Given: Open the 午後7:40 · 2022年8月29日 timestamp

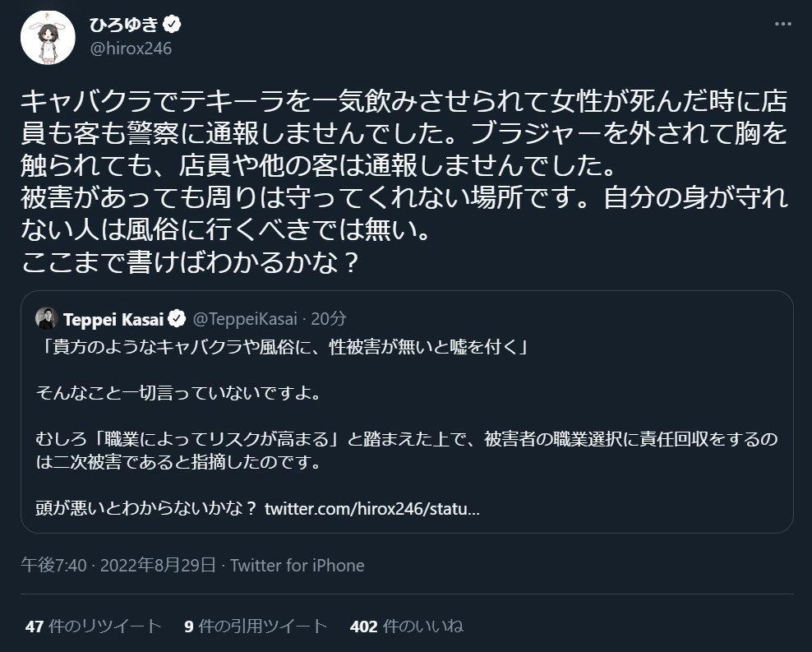Looking at the screenshot, I should tap(118, 565).
